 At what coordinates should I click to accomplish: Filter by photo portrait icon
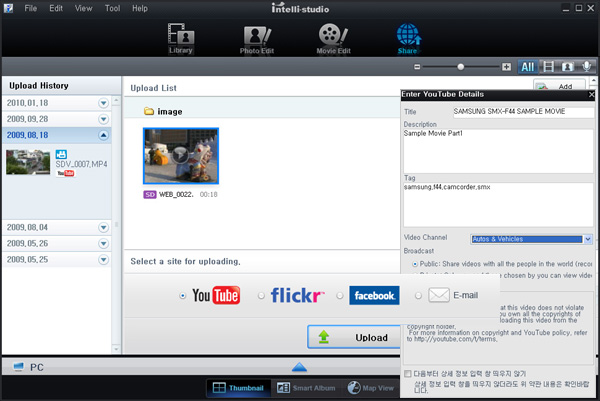[567, 67]
